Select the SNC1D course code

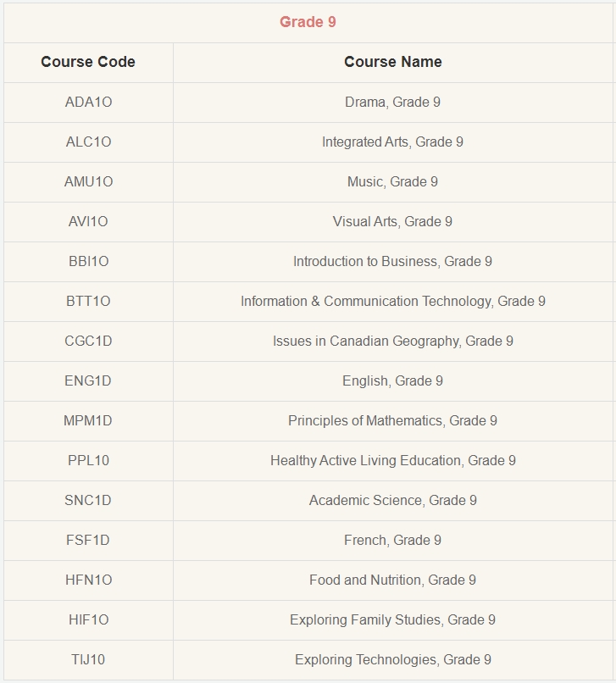click(x=88, y=501)
